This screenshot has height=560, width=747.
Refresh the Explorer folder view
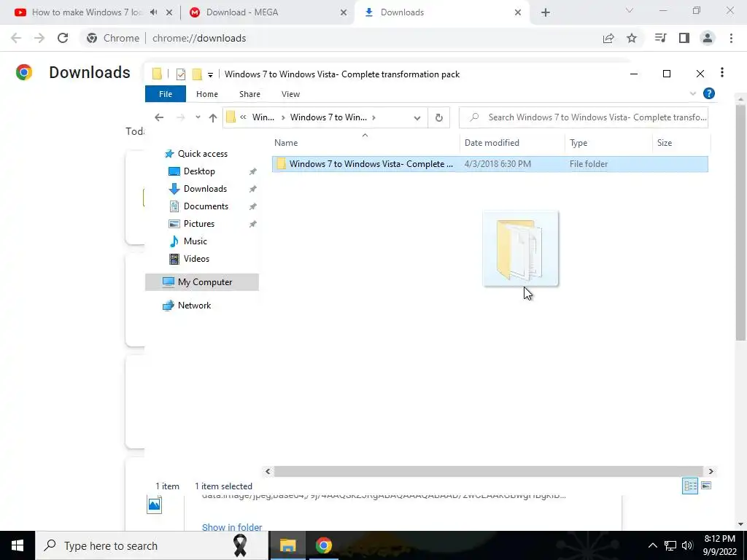438,117
